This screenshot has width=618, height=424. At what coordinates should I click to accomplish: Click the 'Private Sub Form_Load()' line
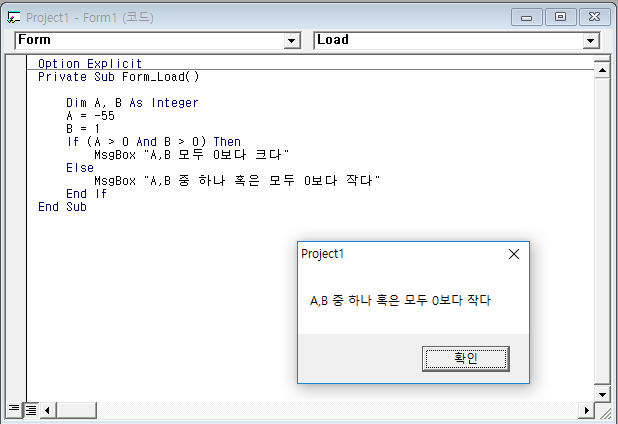(119, 76)
